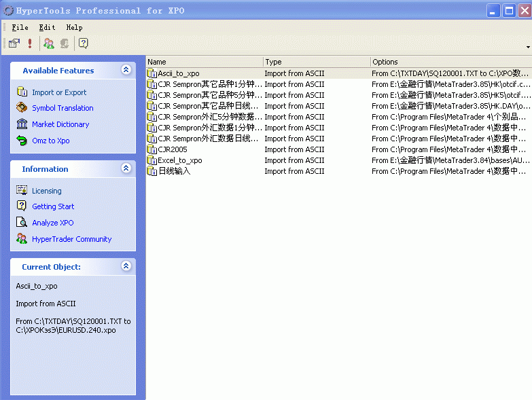Select the CJR Sempron其它品种1分钟 row
The image size is (532, 400).
click(x=339, y=84)
